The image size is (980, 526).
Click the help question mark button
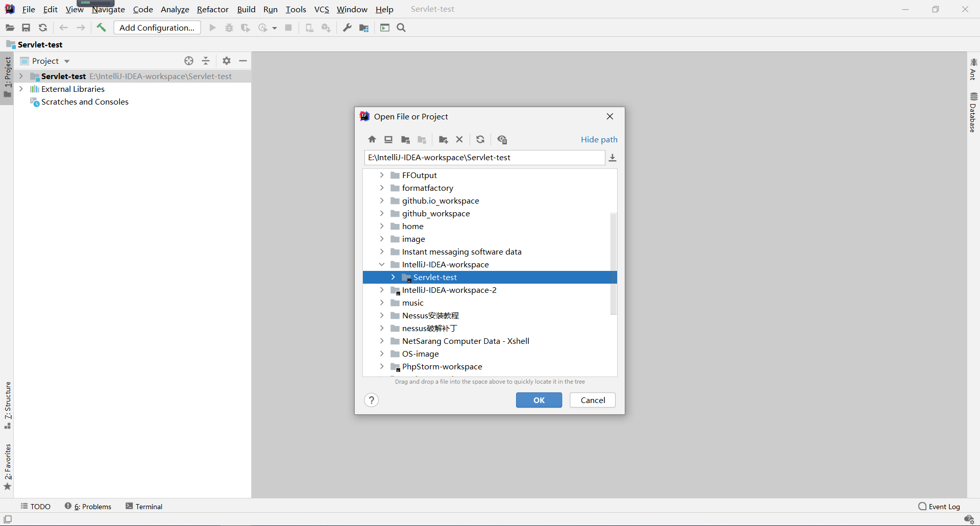372,400
